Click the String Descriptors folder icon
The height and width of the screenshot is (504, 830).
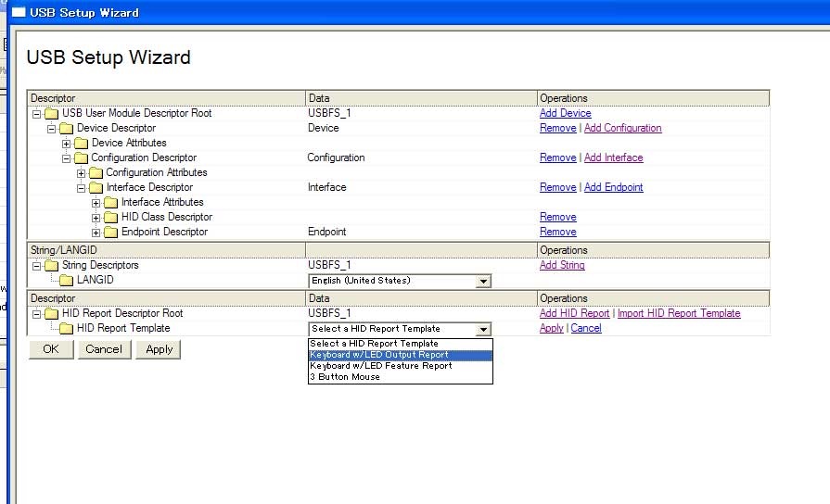click(52, 266)
